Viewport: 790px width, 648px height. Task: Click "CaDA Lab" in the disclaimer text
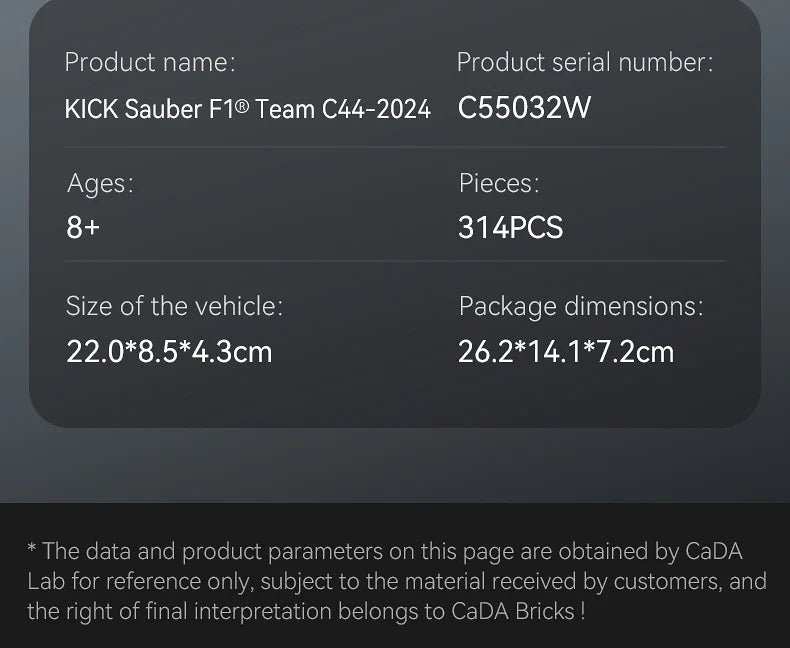tap(712, 551)
